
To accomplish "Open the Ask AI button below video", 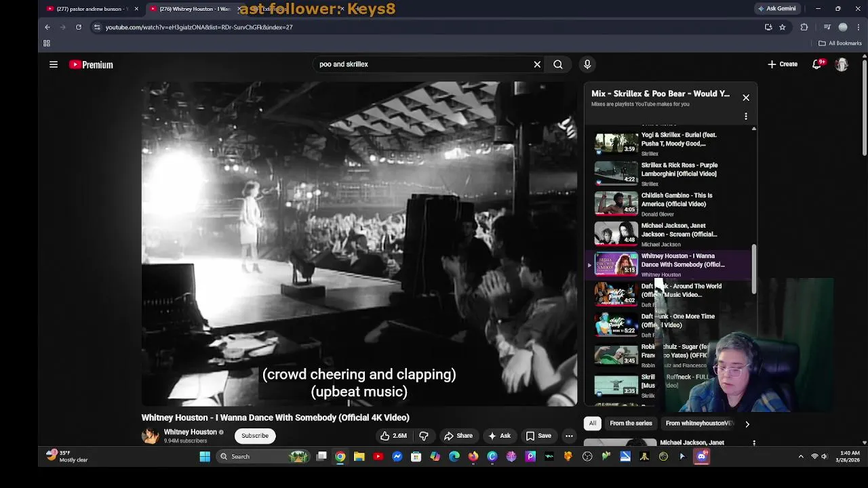I will coord(499,436).
